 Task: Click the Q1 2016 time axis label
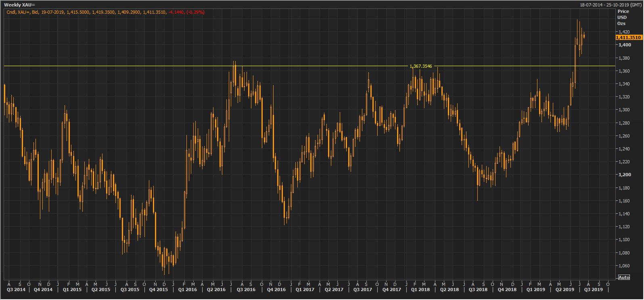pos(188,290)
